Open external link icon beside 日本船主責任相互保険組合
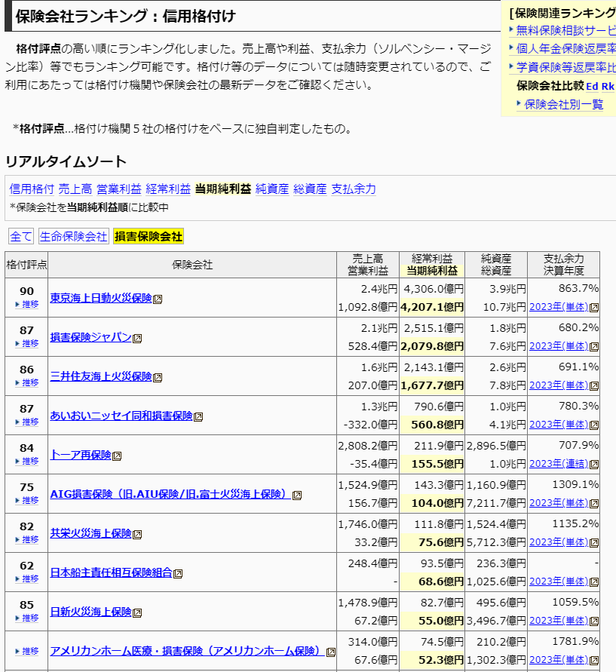 point(178,573)
